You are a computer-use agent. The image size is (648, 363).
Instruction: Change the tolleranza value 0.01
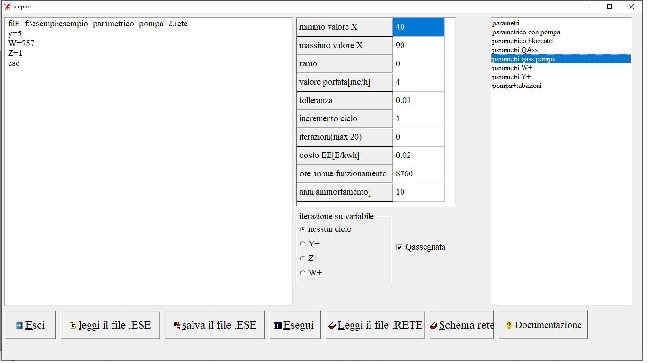point(418,100)
